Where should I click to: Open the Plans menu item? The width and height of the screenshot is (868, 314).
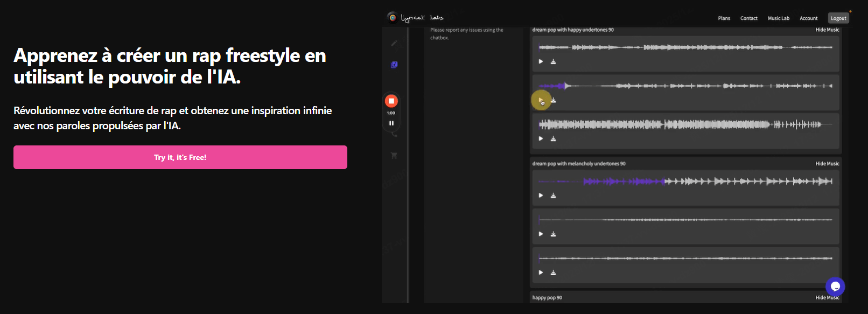[x=724, y=18]
